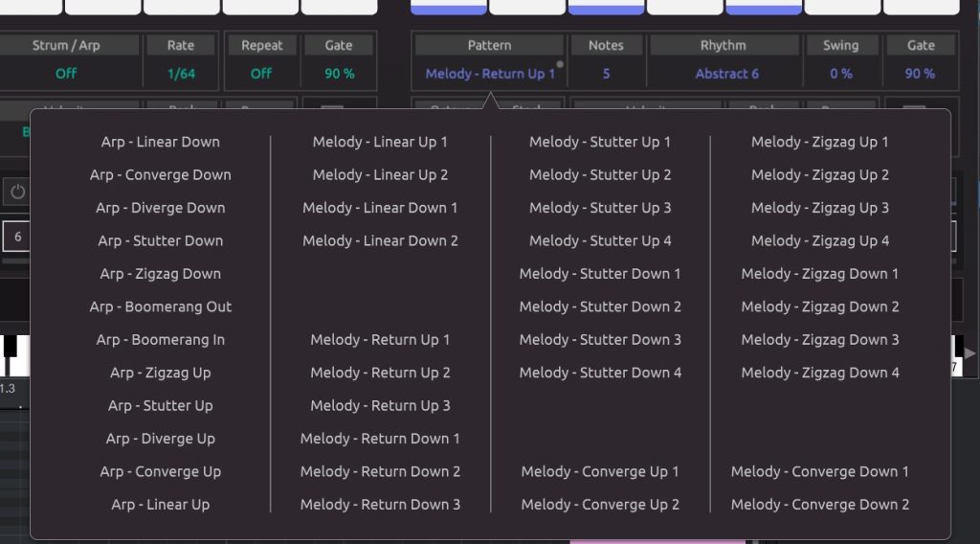
Task: Click the number box showing 6
Action: point(17,237)
